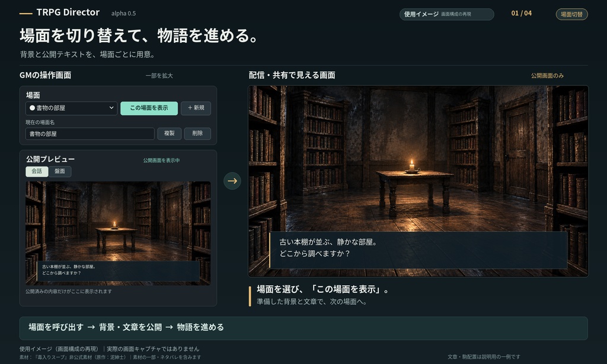Click the 公開プレビュー heading
Image resolution: width=607 pixels, height=364 pixels.
coord(50,159)
